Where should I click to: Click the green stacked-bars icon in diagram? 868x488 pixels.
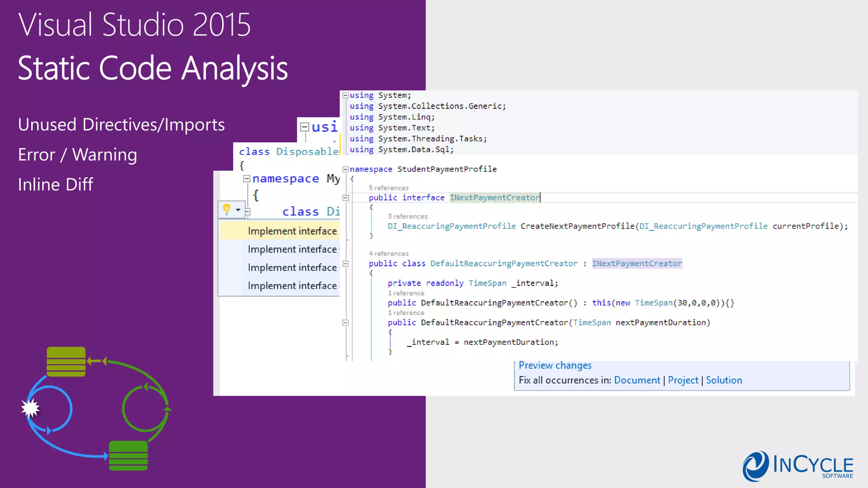coord(128,456)
